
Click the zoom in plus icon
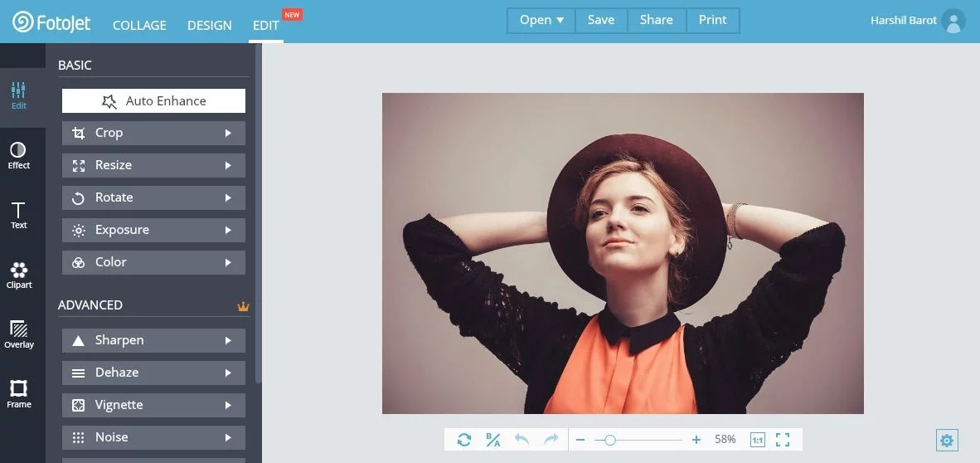click(696, 441)
